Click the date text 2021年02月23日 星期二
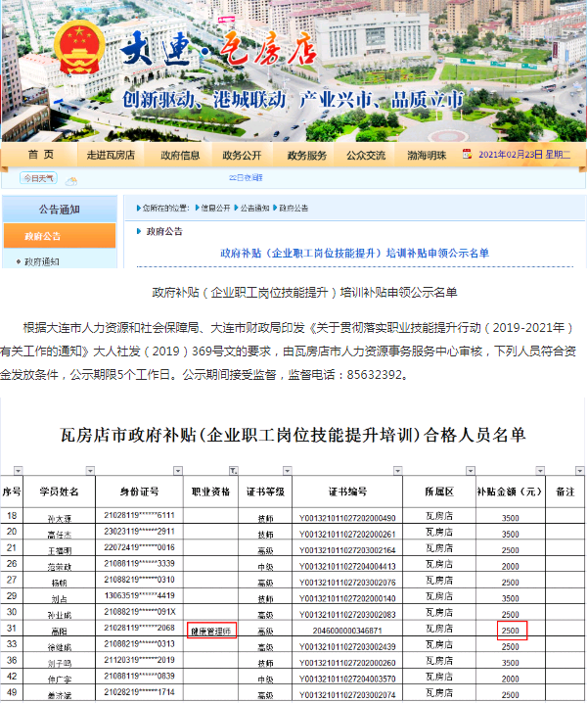Image resolution: width=588 pixels, height=703 pixels. [524, 155]
